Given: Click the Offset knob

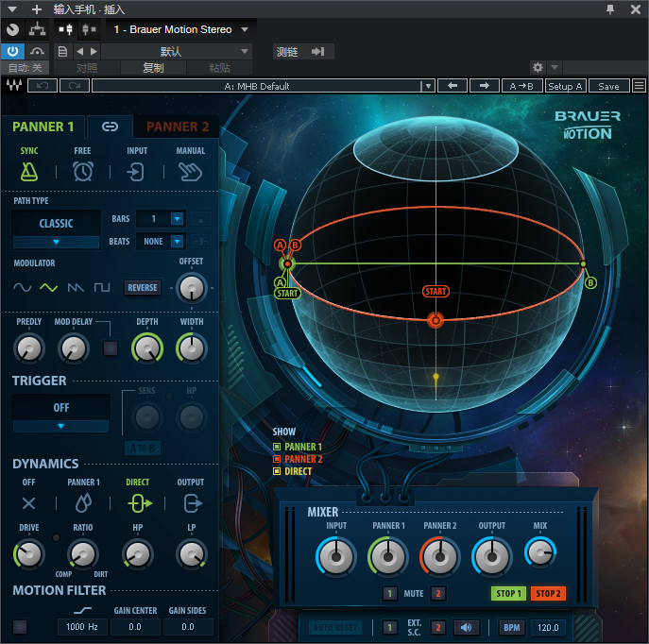Looking at the screenshot, I should (191, 288).
